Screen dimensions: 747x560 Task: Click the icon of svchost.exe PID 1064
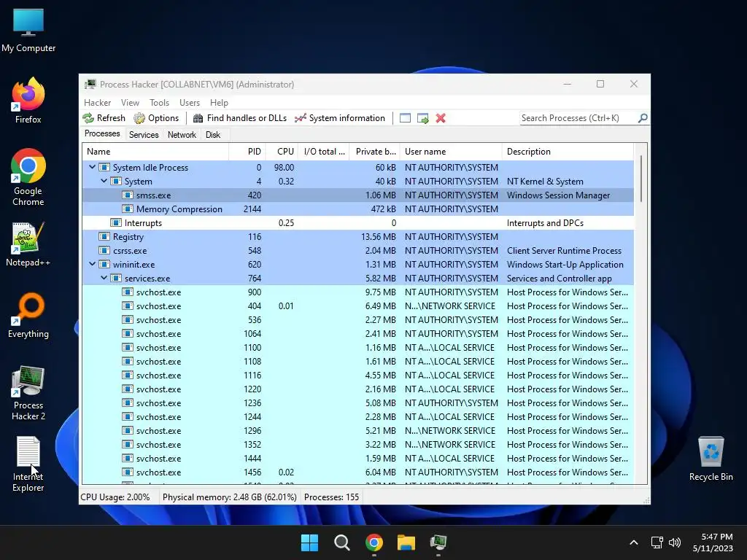click(127, 333)
